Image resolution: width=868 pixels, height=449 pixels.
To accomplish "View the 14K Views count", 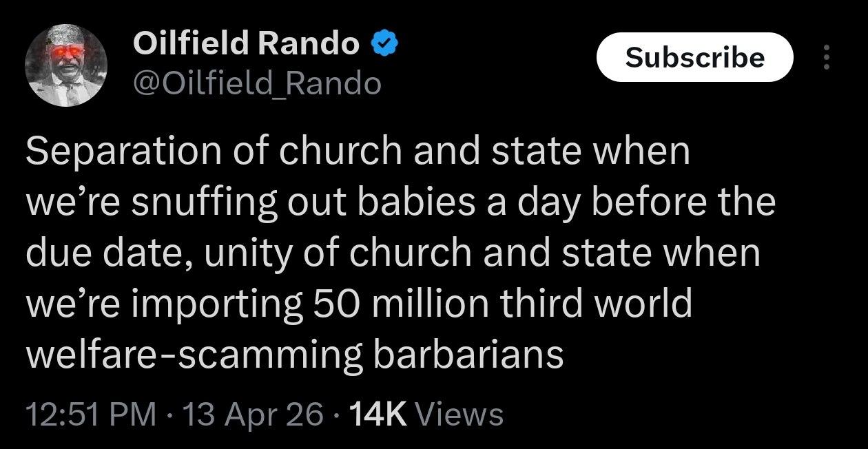I will pyautogui.click(x=426, y=415).
